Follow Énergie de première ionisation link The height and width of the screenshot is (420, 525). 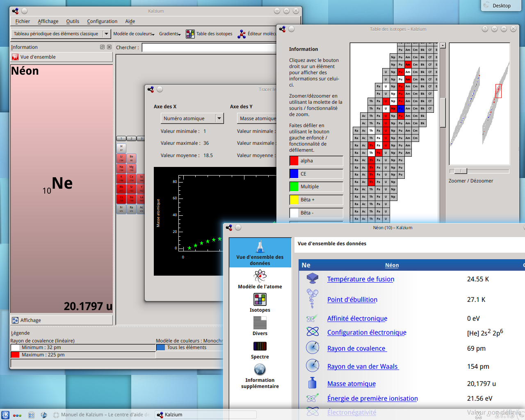[x=372, y=399]
